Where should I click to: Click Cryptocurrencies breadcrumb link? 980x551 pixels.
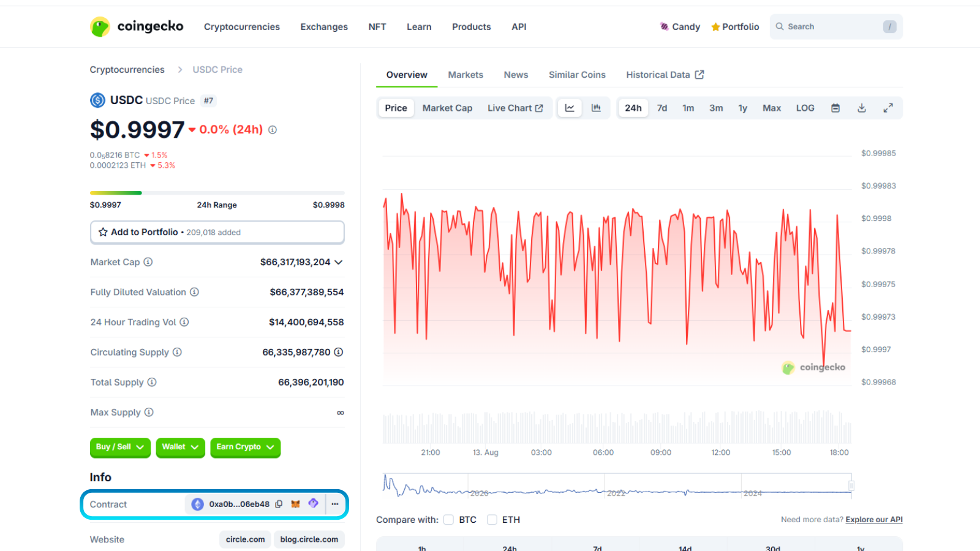[x=127, y=70]
